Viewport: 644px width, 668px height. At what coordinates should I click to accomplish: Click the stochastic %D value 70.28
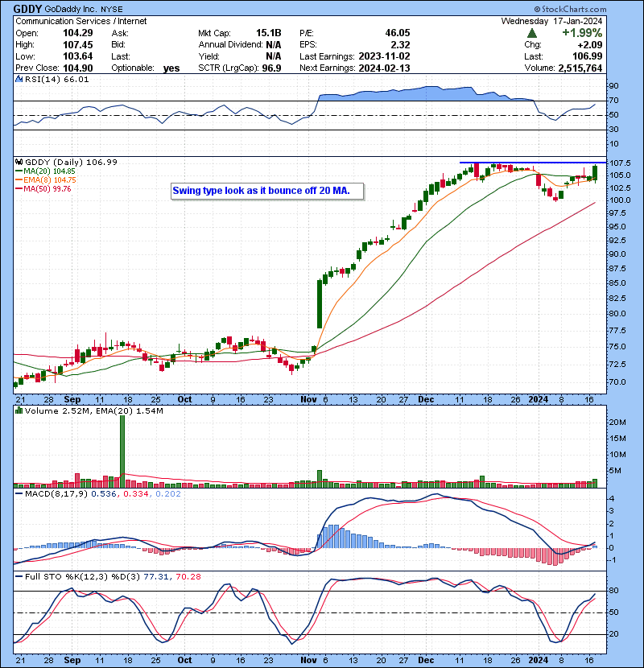[188, 576]
